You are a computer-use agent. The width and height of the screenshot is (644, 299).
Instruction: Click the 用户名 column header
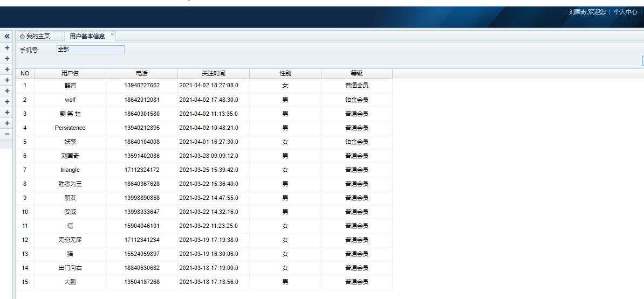70,73
